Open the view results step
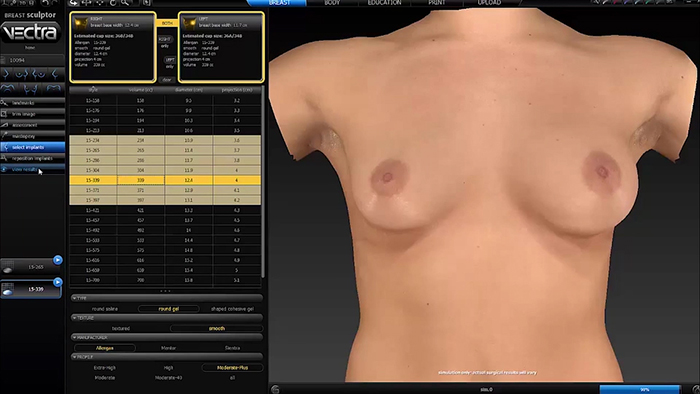 click(x=33, y=170)
